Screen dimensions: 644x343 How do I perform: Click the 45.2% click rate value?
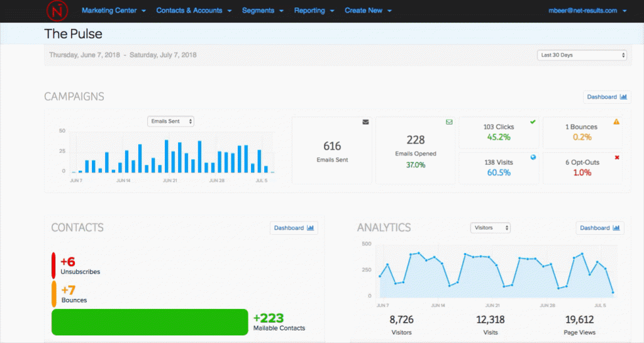tap(499, 137)
